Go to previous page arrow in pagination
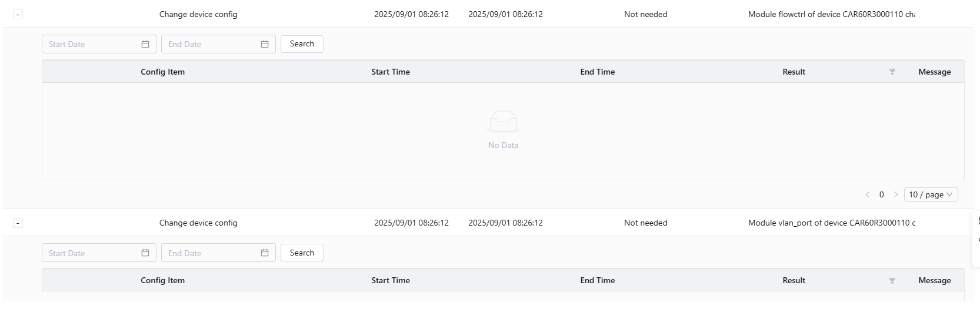Viewport: 980px width, 309px height. point(867,194)
